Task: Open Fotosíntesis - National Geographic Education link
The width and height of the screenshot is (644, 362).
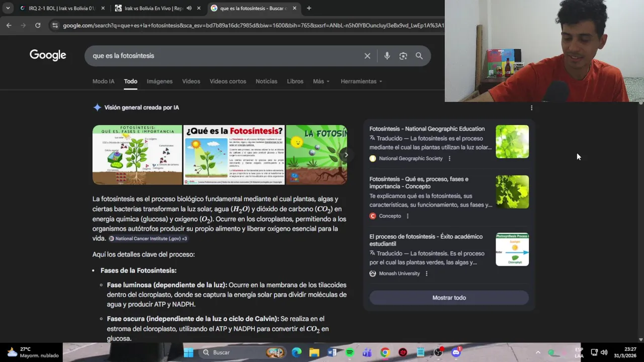Action: tap(427, 129)
